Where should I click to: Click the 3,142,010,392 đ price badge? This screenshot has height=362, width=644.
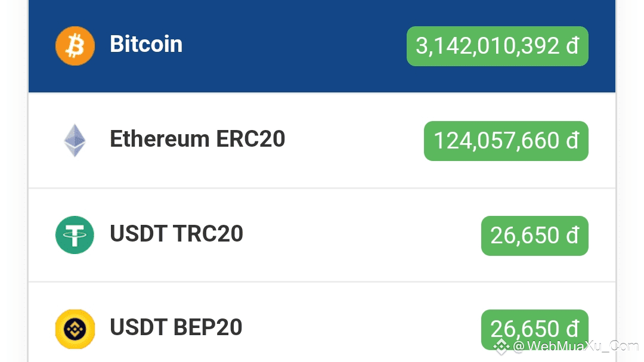pos(497,46)
